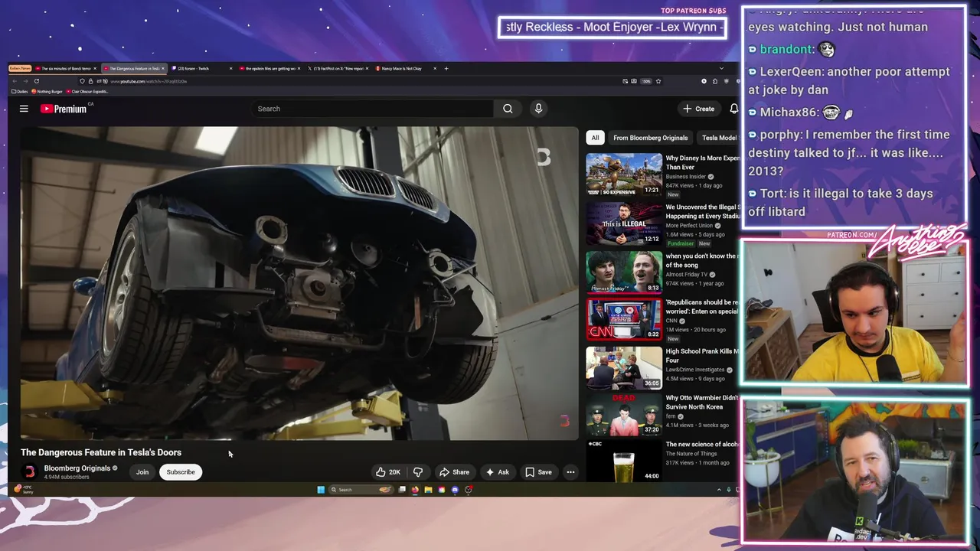Expand hidden system tray icons chevron
This screenshot has width=980, height=551.
tap(719, 490)
